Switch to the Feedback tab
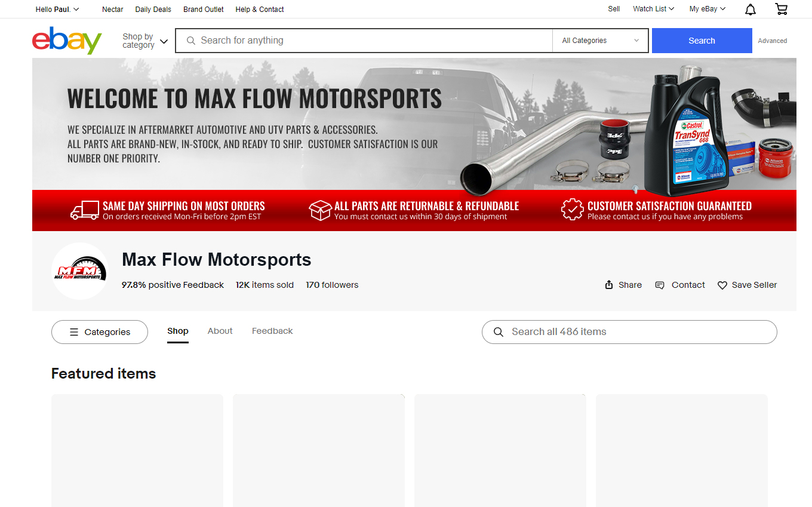This screenshot has height=507, width=812. click(272, 331)
